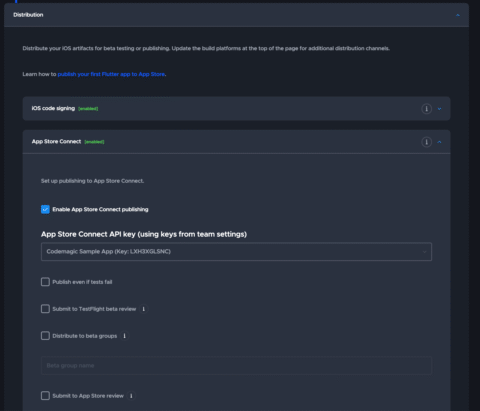This screenshot has height=411, width=480.
Task: Show info for App Store review
Action: tap(131, 396)
